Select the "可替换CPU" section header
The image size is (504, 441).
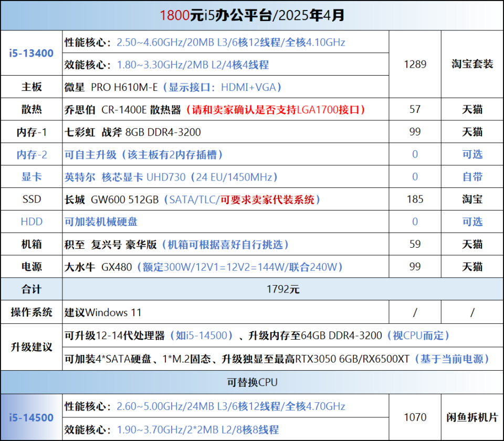252,383
